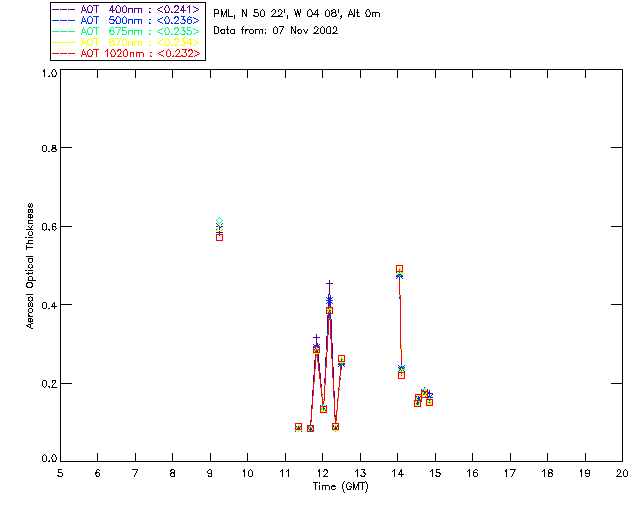Click the 0.2 y-axis tick label

coord(49,384)
